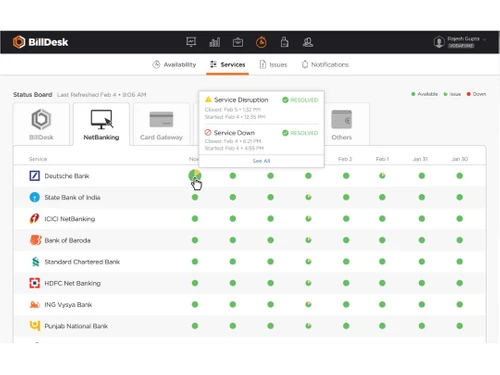Select the BillDesk service category tab

pos(41,124)
